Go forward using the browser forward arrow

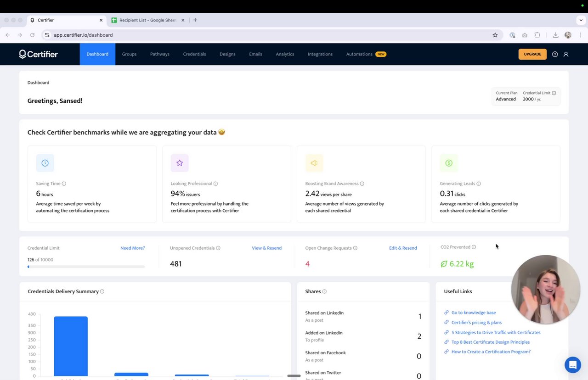[20, 35]
